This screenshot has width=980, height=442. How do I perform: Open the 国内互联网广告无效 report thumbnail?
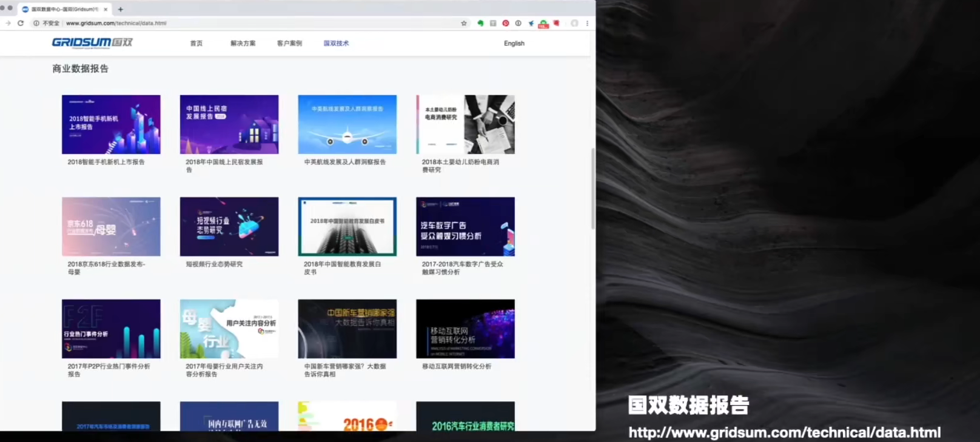click(x=229, y=416)
